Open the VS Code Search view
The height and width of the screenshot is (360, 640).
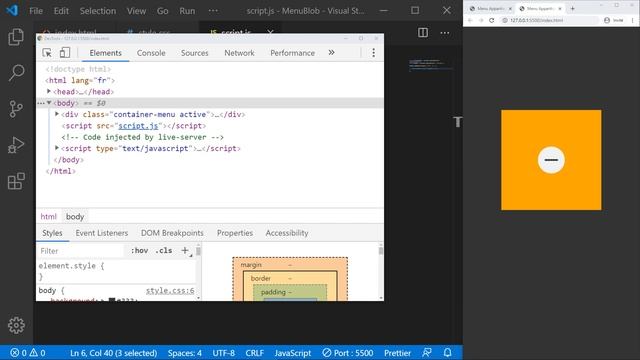pyautogui.click(x=16, y=73)
